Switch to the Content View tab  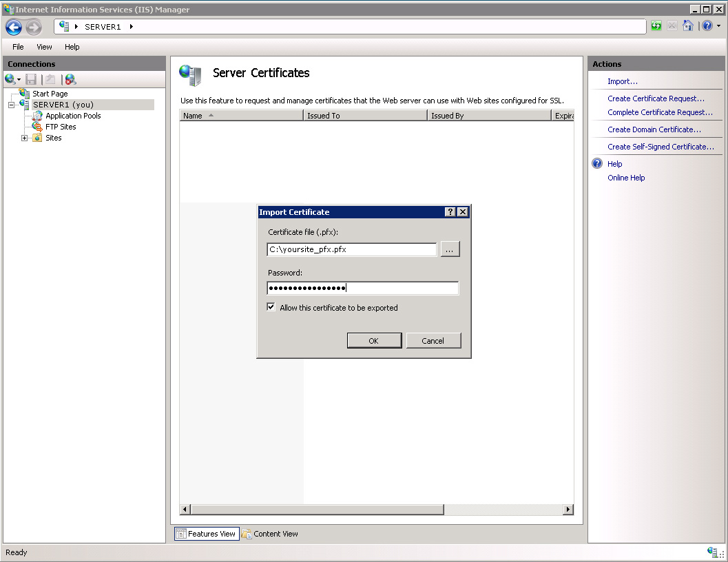coord(270,534)
